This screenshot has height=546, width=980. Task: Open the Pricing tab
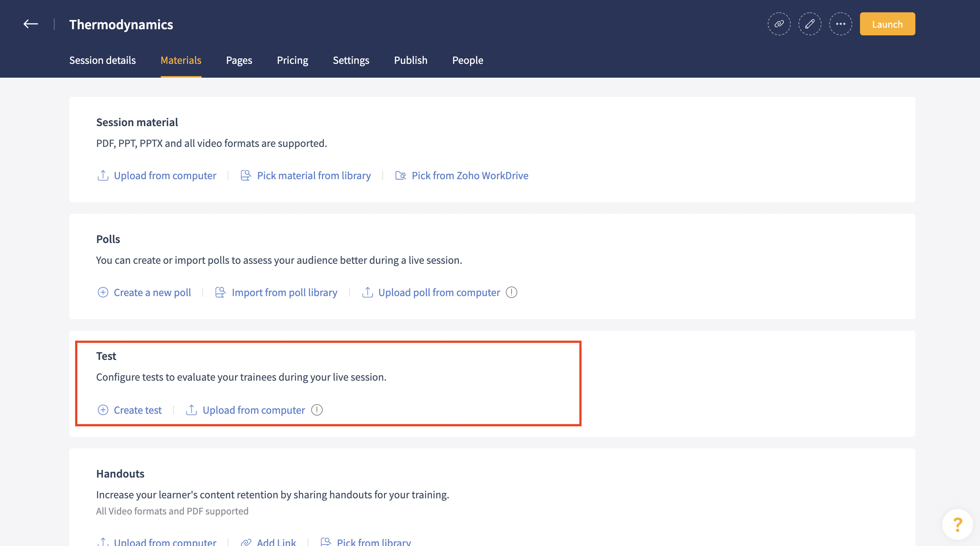click(292, 60)
